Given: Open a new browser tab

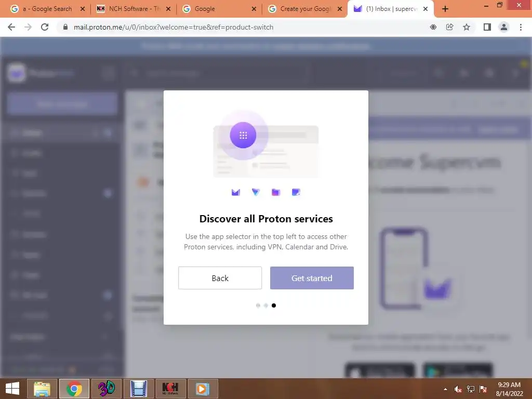Looking at the screenshot, I should pyautogui.click(x=445, y=9).
